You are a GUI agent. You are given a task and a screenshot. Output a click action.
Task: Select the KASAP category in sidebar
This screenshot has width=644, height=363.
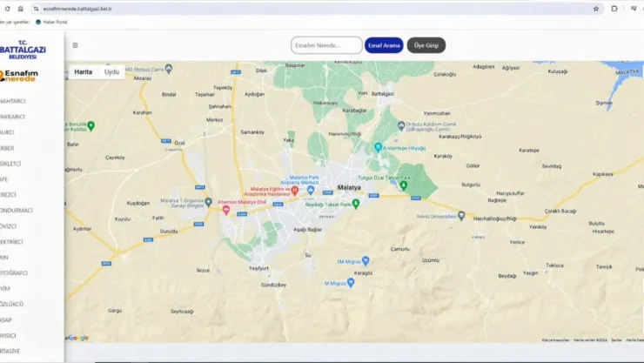(7, 319)
